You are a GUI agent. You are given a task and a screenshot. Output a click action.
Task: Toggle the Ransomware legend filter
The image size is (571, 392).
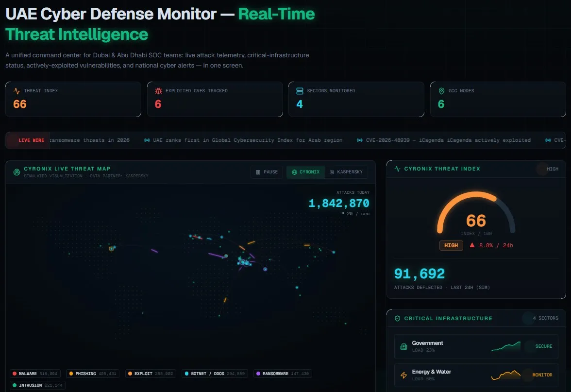[283, 374]
